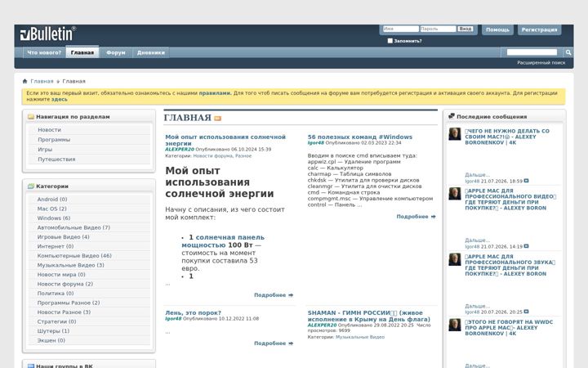Open the Новости navigation section
This screenshot has width=588, height=368.
tap(49, 130)
